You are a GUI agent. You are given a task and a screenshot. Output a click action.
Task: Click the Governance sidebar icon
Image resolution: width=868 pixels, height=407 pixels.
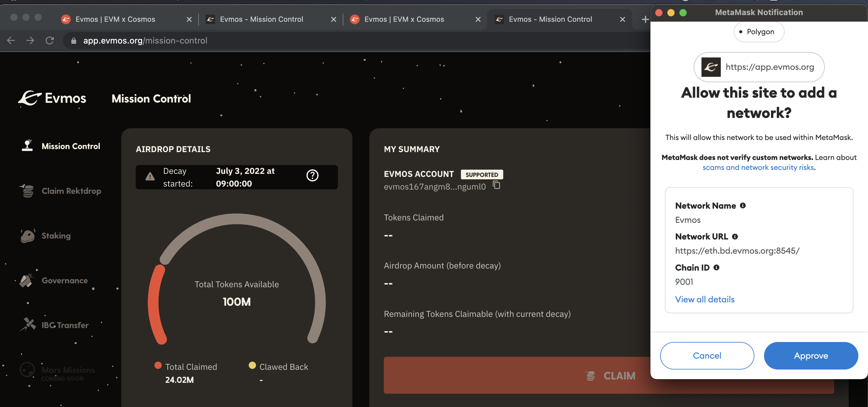point(26,280)
